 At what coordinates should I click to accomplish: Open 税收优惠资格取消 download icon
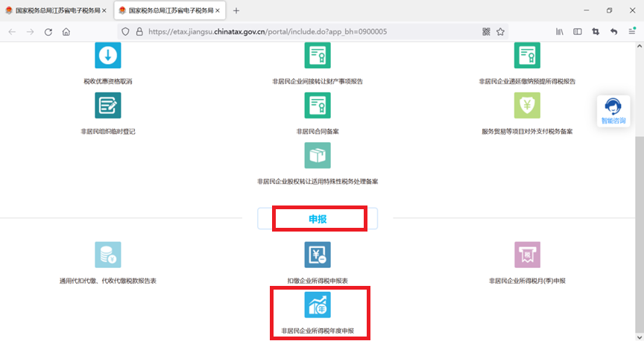point(108,55)
